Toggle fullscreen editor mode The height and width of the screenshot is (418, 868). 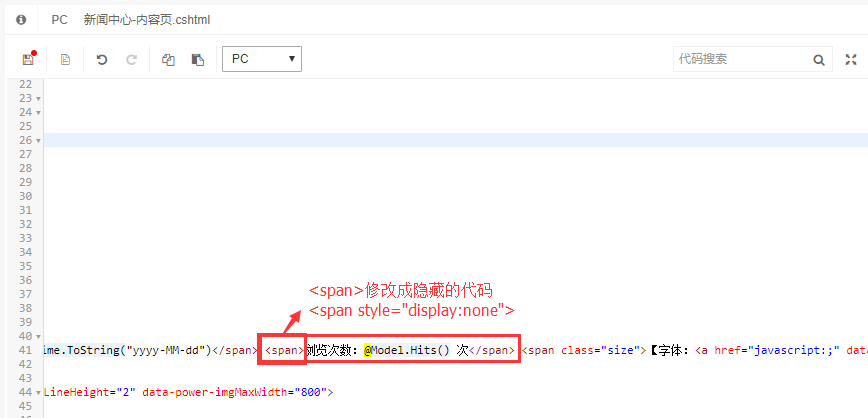tap(850, 60)
